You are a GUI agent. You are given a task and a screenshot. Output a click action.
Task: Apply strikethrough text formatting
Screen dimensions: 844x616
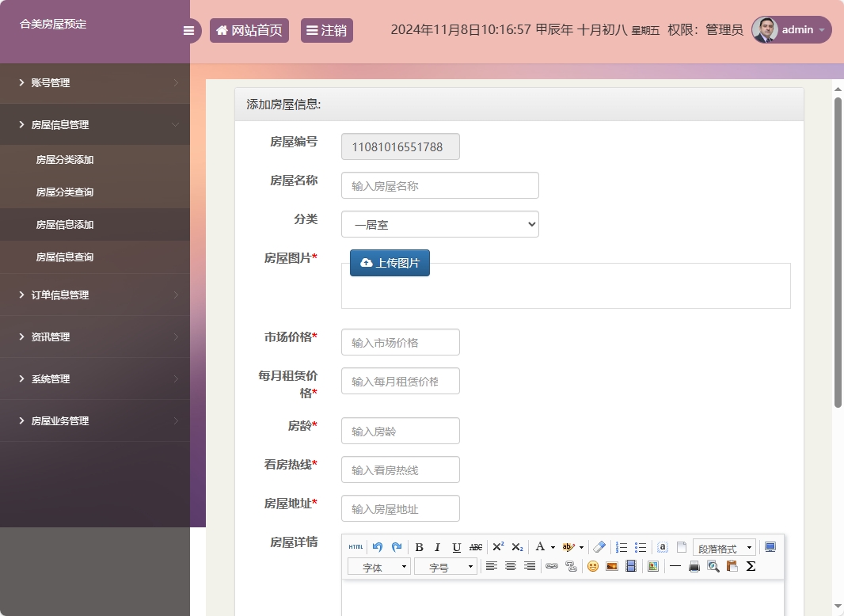[x=476, y=547]
